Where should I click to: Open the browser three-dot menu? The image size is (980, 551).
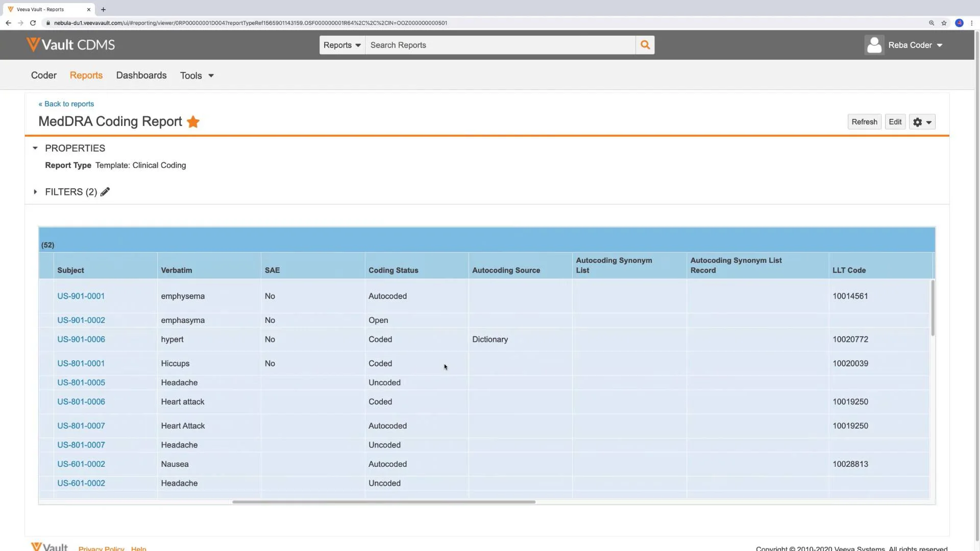[x=972, y=23]
